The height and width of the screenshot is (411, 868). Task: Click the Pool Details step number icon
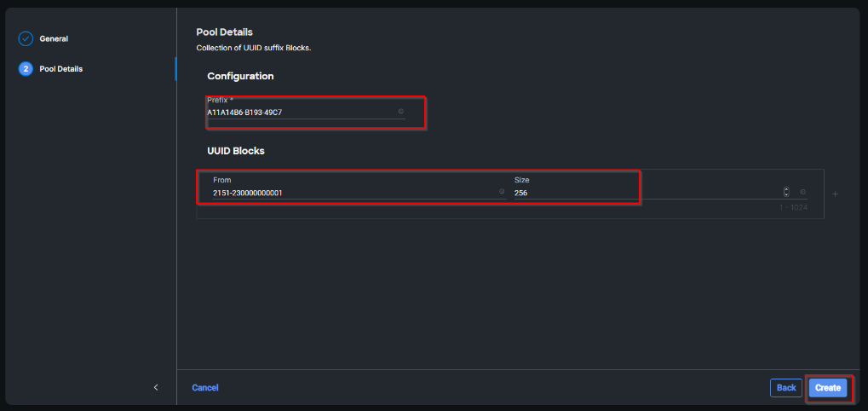point(26,69)
